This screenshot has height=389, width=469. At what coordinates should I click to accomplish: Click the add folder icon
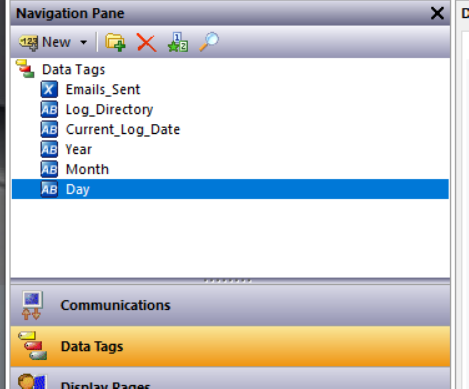tap(115, 42)
